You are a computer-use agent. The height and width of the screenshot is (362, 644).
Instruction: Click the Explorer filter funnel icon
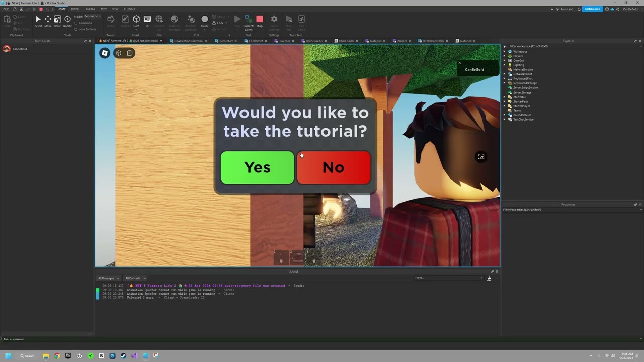(x=505, y=46)
